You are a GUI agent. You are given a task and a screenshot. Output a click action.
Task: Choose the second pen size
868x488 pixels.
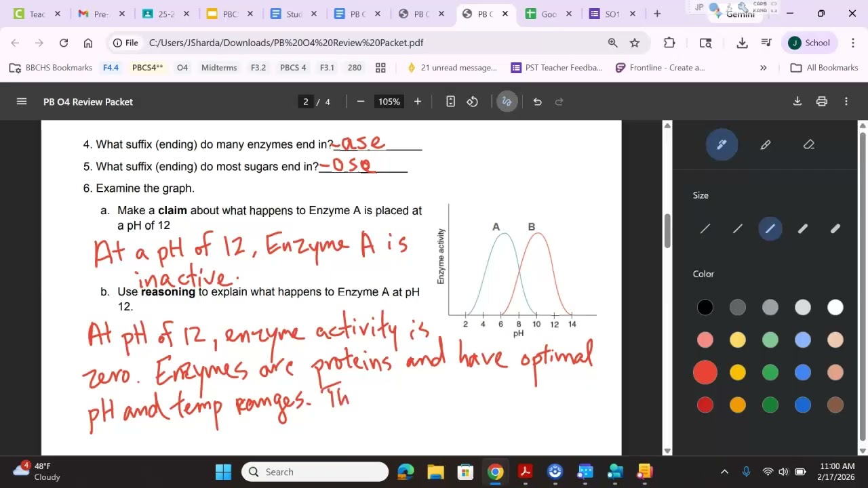(x=738, y=229)
